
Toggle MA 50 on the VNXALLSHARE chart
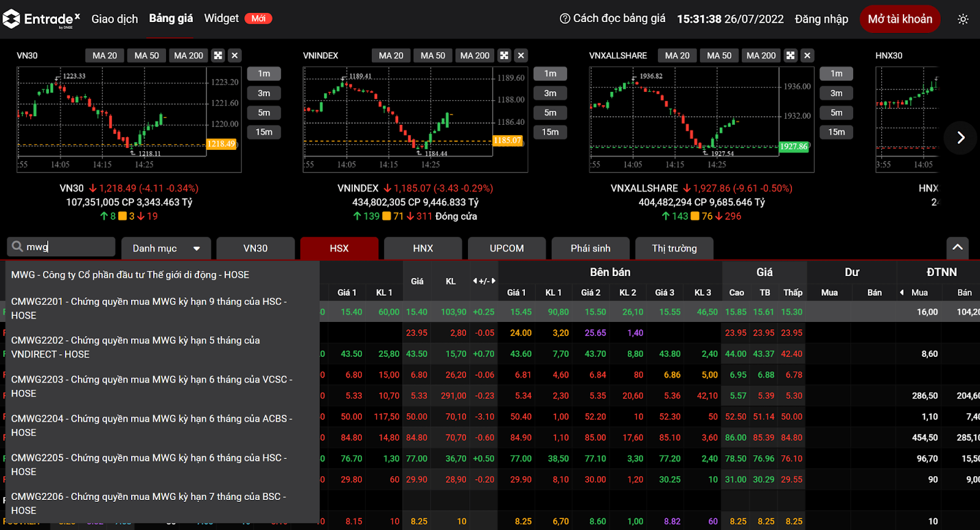[719, 56]
